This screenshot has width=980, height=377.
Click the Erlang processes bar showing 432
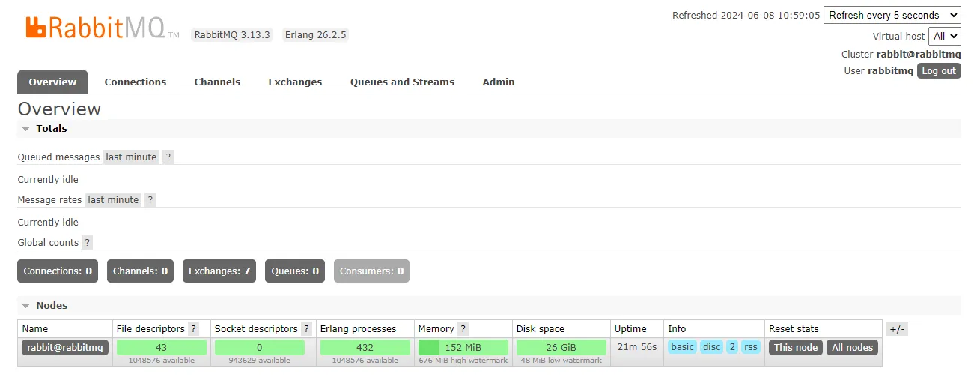click(x=365, y=348)
